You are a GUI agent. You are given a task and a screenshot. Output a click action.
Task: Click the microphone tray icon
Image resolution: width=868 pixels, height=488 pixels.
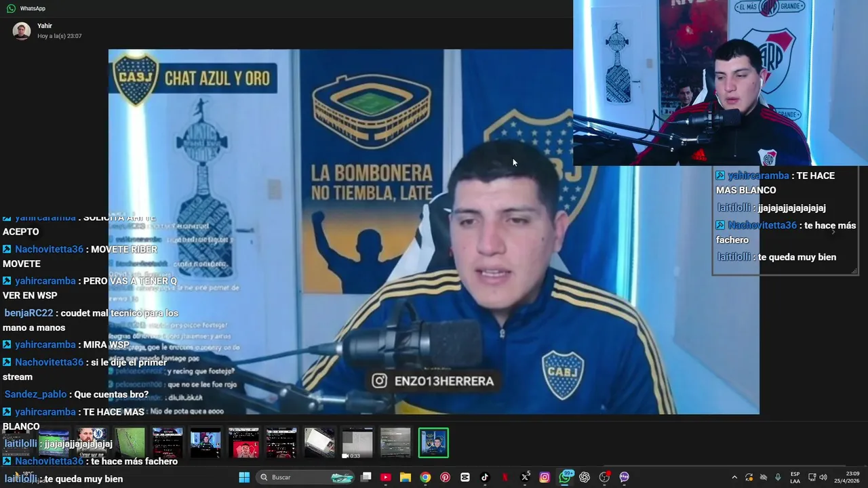tap(778, 477)
